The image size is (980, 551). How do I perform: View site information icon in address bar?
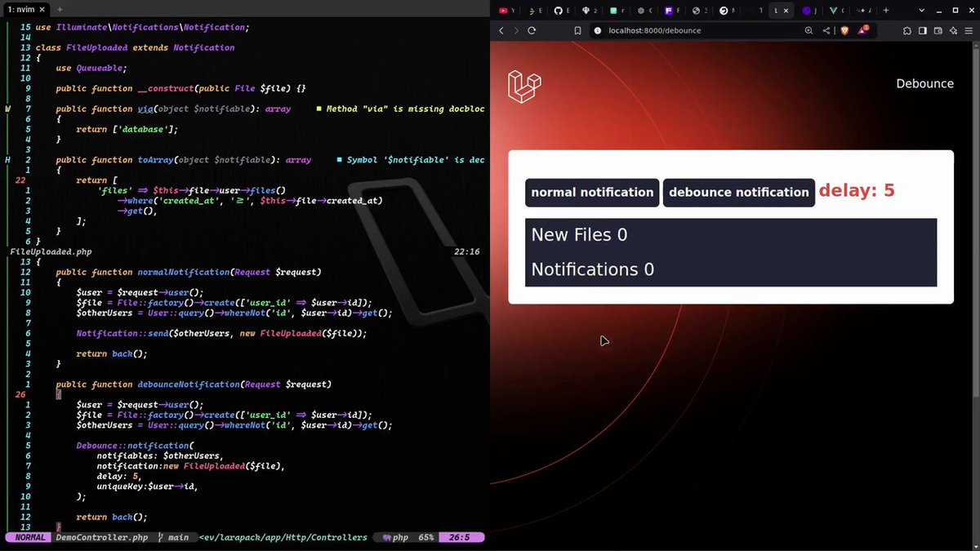(x=597, y=30)
